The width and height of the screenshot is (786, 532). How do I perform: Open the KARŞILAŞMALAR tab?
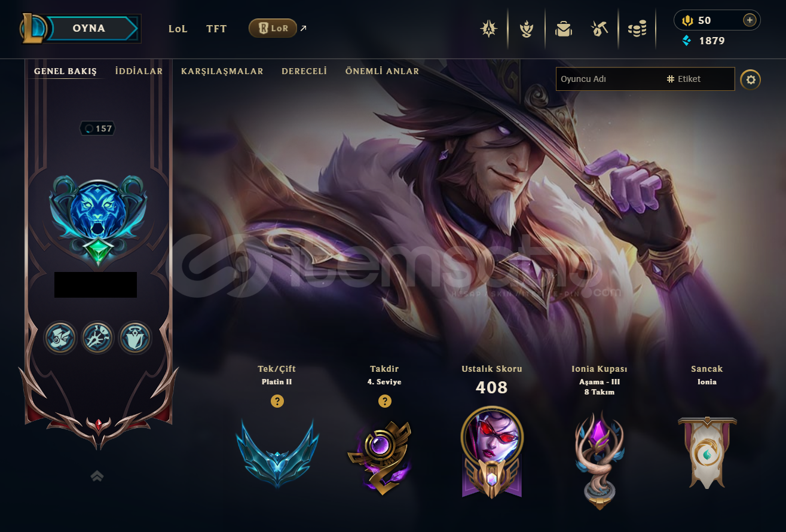pos(222,71)
